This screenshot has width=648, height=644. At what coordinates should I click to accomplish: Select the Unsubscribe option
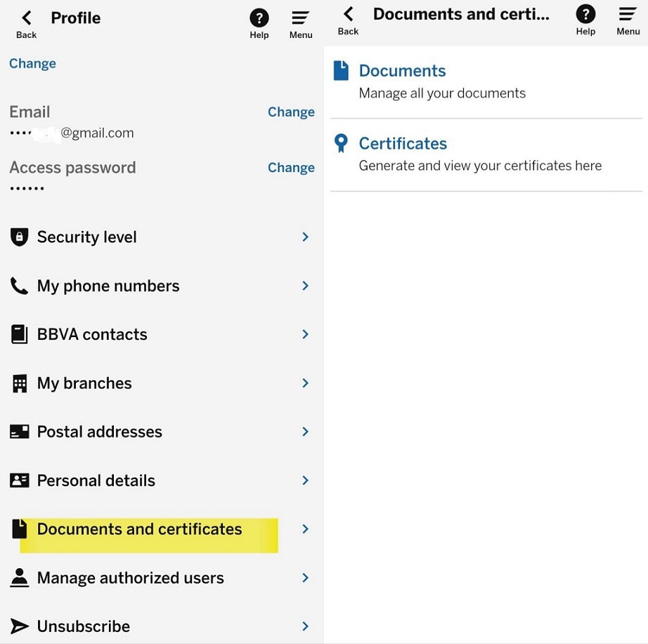[161, 626]
